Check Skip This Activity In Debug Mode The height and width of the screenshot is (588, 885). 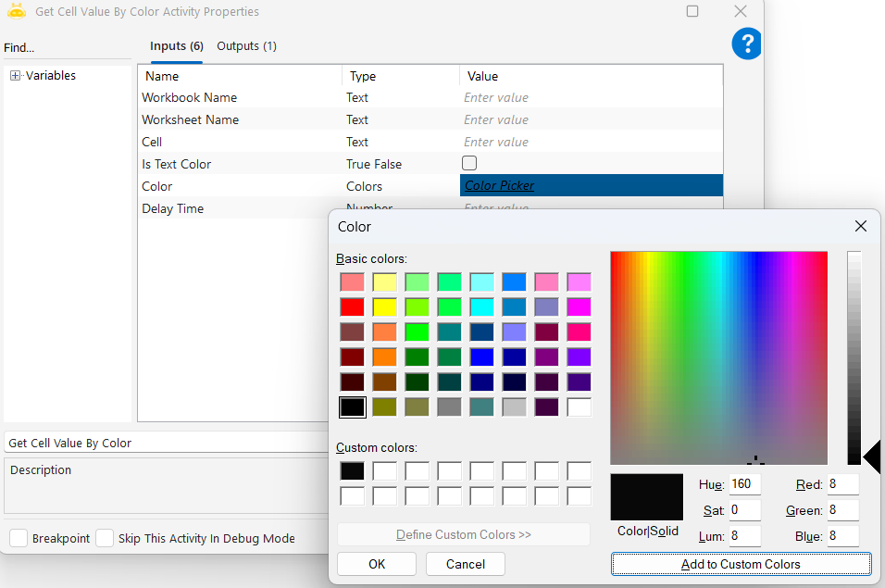105,538
